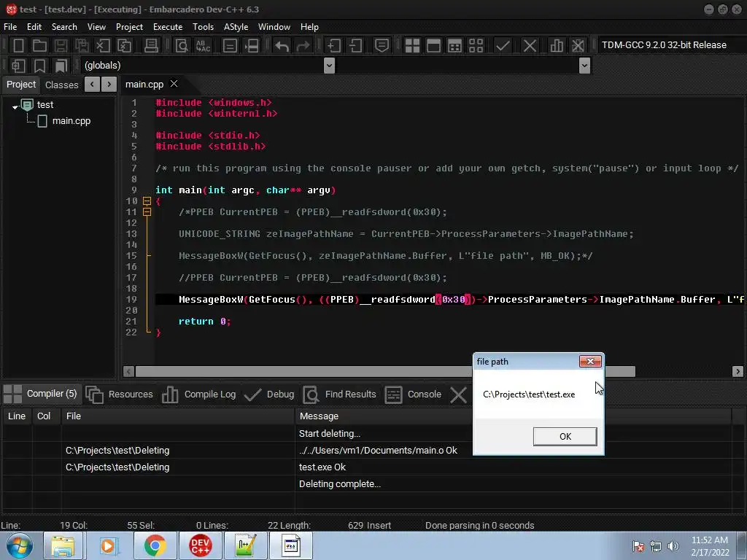
Task: Click the Find magnifier toolbar icon
Action: pyautogui.click(x=182, y=46)
